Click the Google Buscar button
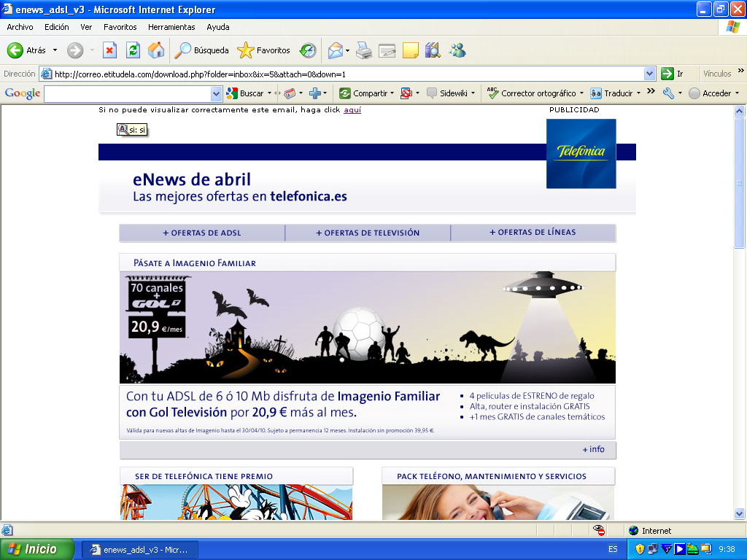The image size is (747, 560). pyautogui.click(x=245, y=93)
